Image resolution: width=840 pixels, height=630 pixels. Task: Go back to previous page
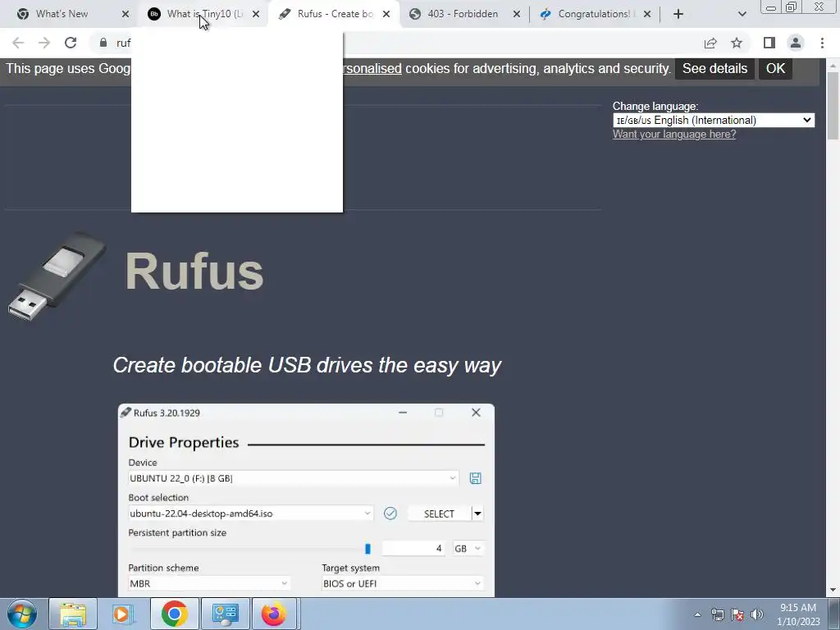18,43
